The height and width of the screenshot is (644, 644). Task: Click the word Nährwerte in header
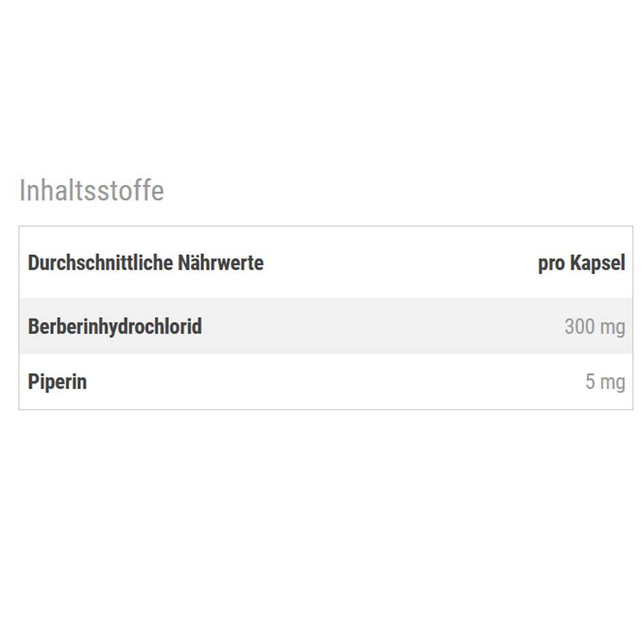220,263
